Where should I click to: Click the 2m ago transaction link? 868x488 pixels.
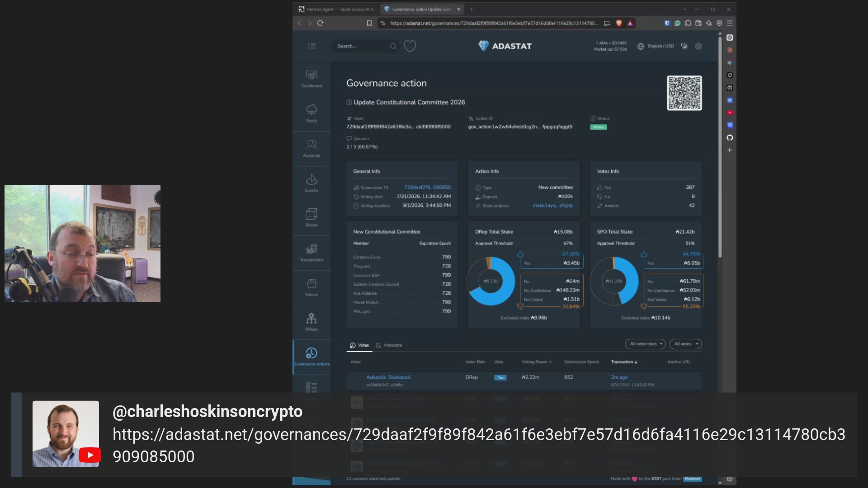[619, 377]
